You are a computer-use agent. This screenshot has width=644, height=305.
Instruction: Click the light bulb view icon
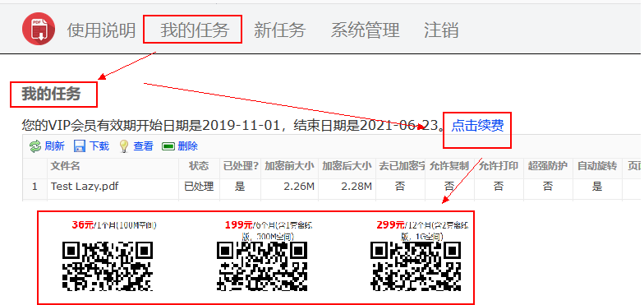pyautogui.click(x=124, y=146)
